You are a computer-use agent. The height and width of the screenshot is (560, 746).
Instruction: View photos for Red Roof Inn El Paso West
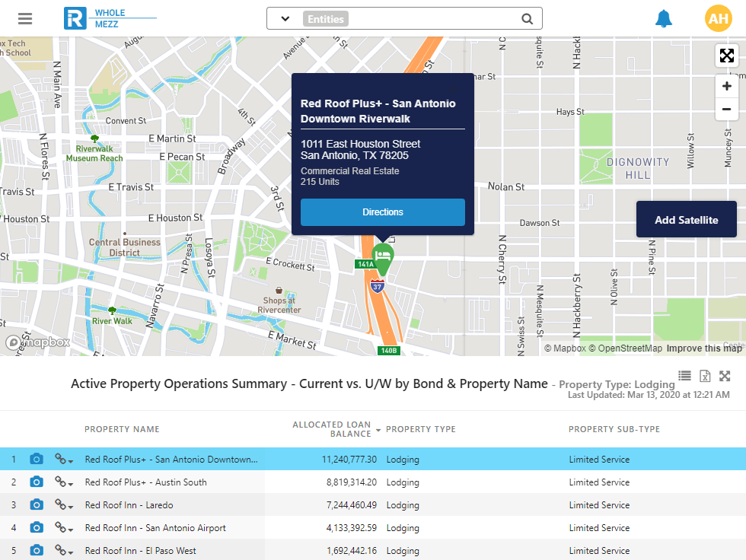[x=37, y=550]
